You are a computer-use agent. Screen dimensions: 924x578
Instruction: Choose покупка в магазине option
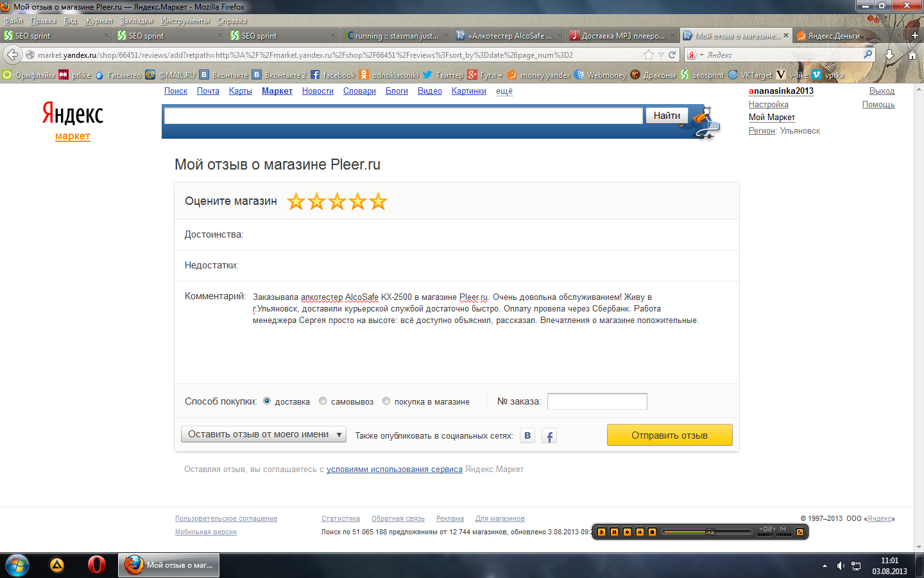click(386, 401)
